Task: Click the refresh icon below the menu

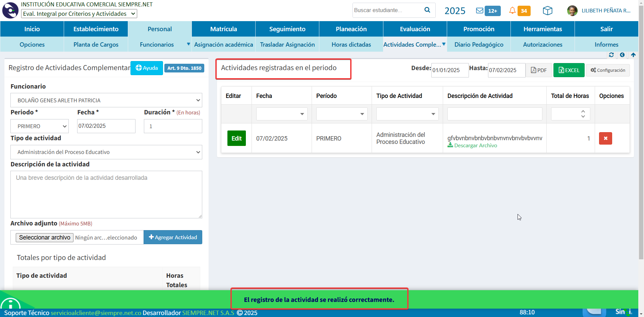Action: point(611,55)
